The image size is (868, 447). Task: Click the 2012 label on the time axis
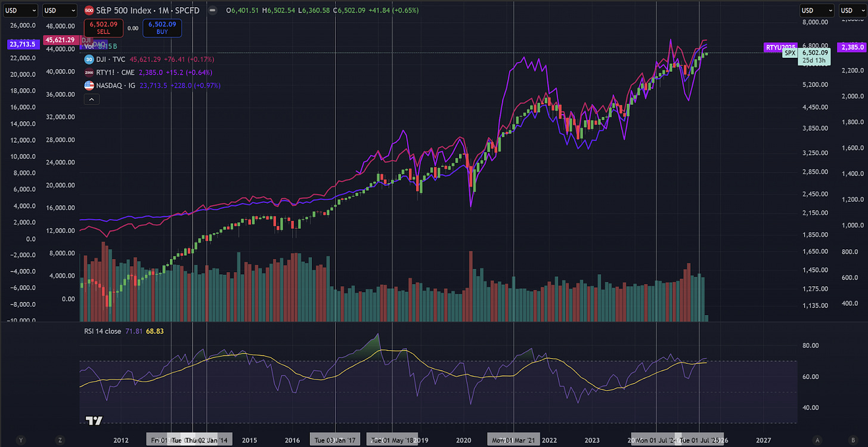point(120,440)
